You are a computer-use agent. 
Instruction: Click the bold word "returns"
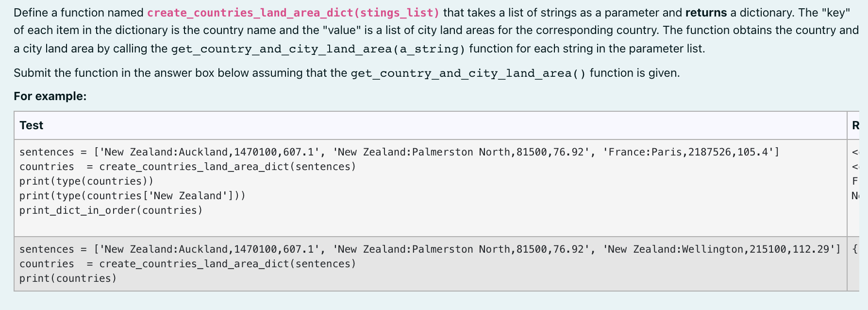tap(706, 13)
